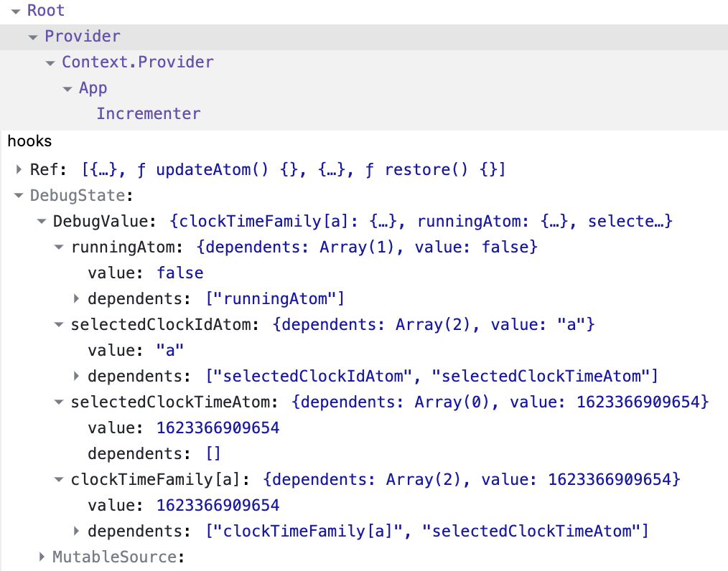Collapse the Context.Provider node
The image size is (728, 571).
pos(50,62)
